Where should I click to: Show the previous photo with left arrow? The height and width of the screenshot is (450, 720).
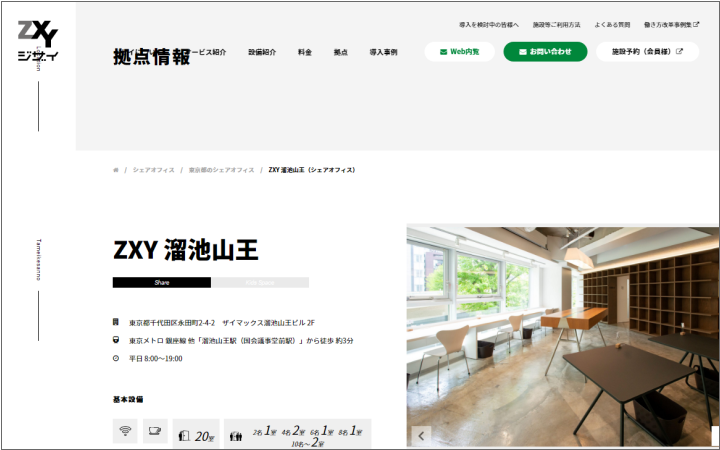[422, 436]
